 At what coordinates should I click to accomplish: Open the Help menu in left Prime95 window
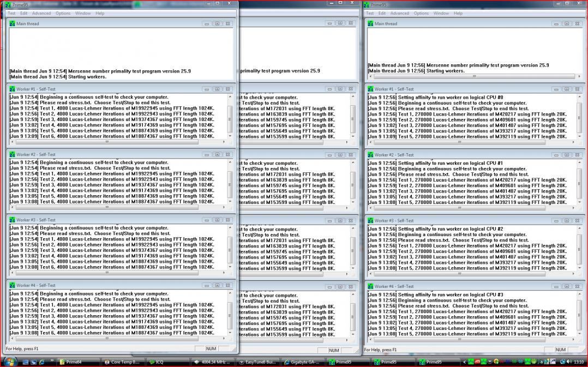click(100, 13)
